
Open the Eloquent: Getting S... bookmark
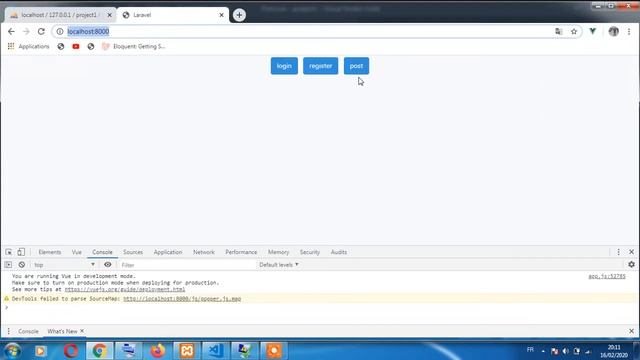[133, 47]
